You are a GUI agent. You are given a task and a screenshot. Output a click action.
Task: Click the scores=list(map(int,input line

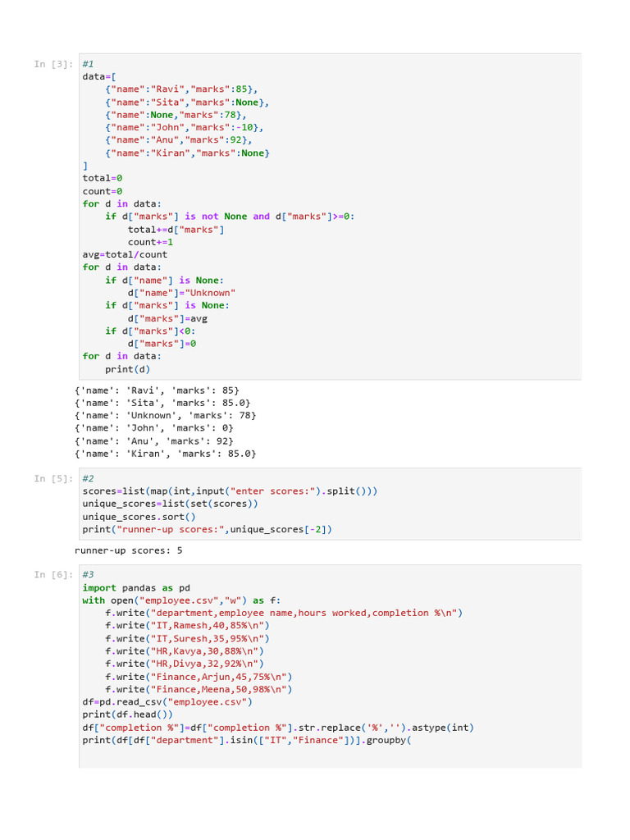coord(230,491)
